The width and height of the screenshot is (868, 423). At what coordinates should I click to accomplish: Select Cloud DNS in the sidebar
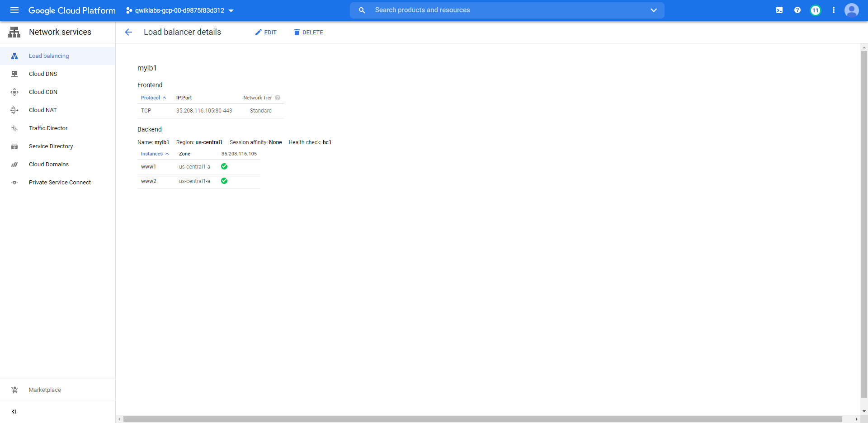point(57,74)
